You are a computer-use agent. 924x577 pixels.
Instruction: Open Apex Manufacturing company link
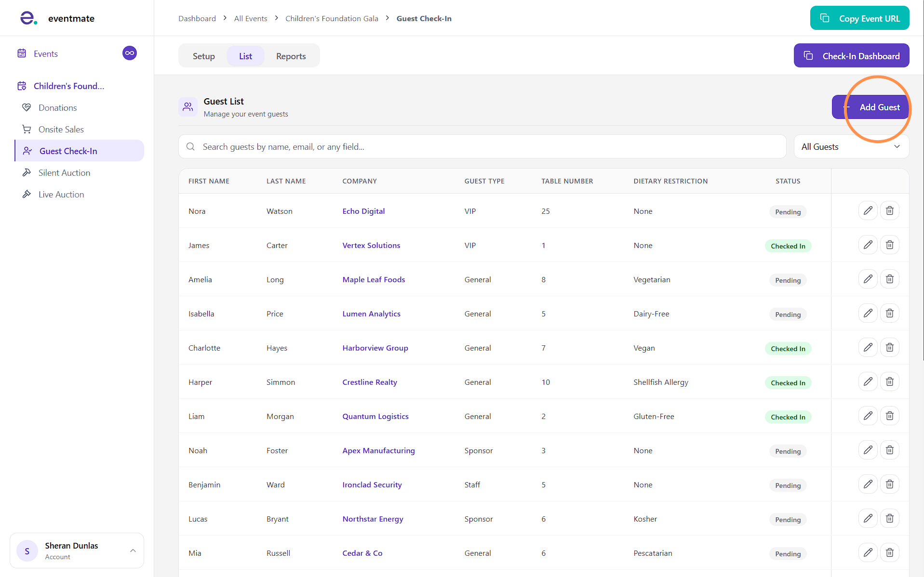(x=378, y=450)
